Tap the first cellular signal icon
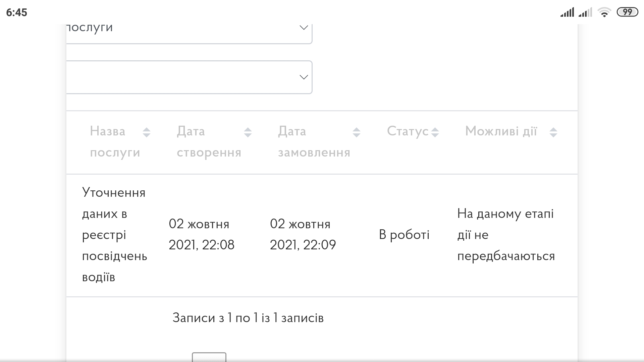Screen dimensions: 644x362 click(567, 13)
